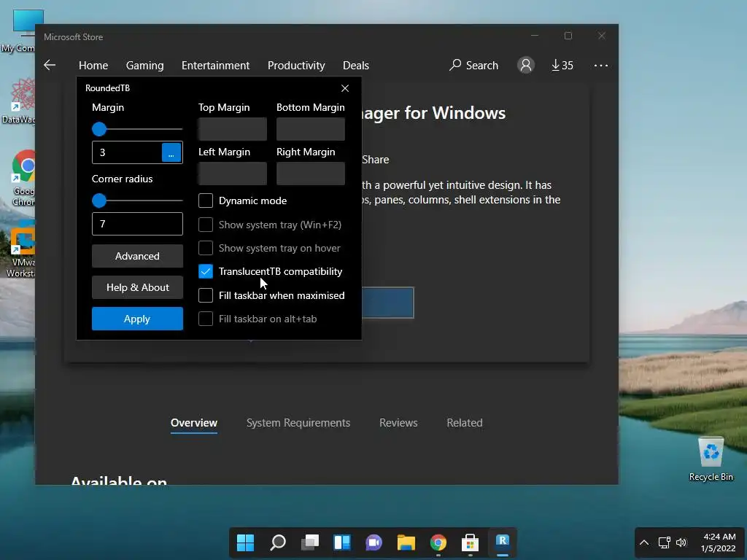747x560 pixels.
Task: Open the Windows Start menu
Action: click(x=245, y=542)
